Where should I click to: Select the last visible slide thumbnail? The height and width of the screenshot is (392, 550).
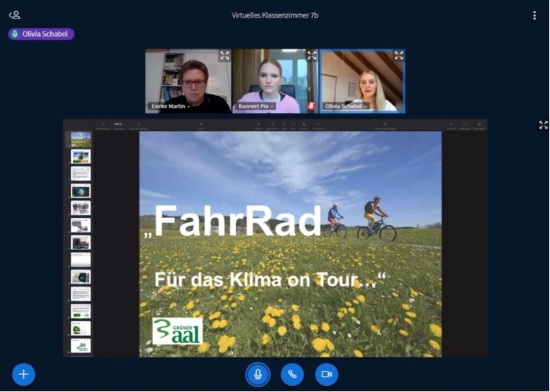[x=81, y=346]
